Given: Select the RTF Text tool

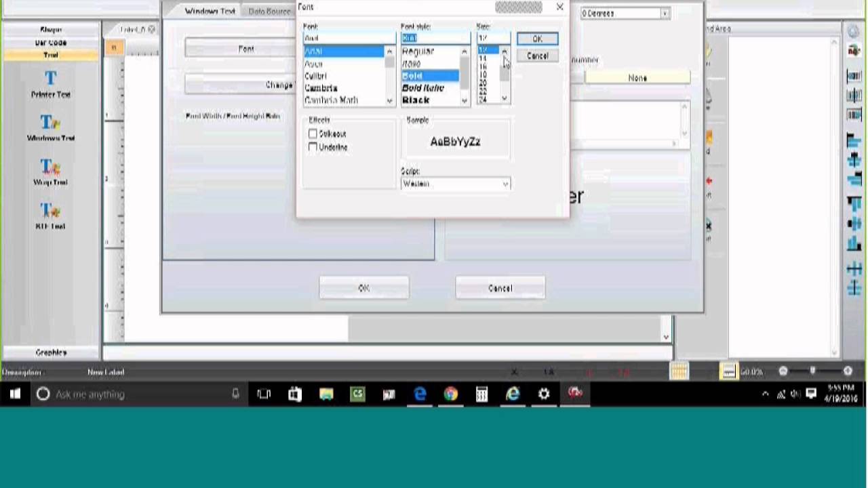Looking at the screenshot, I should [x=50, y=216].
